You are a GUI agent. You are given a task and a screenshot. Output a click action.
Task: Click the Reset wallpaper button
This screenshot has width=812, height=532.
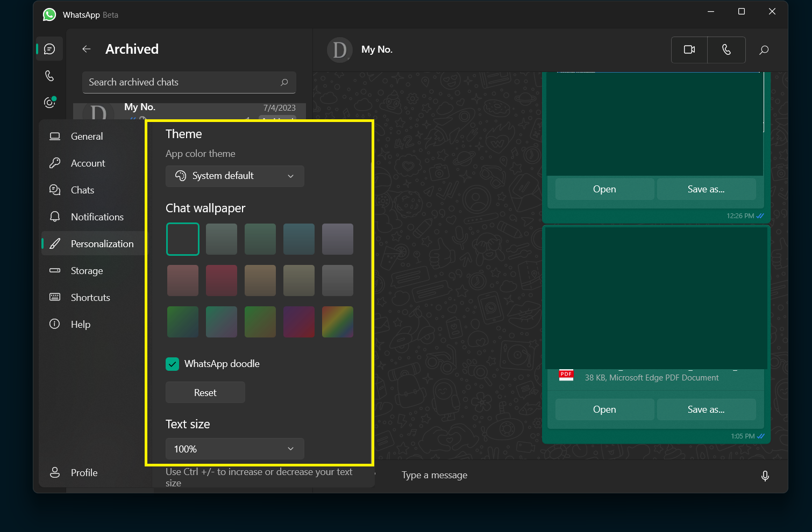point(205,393)
